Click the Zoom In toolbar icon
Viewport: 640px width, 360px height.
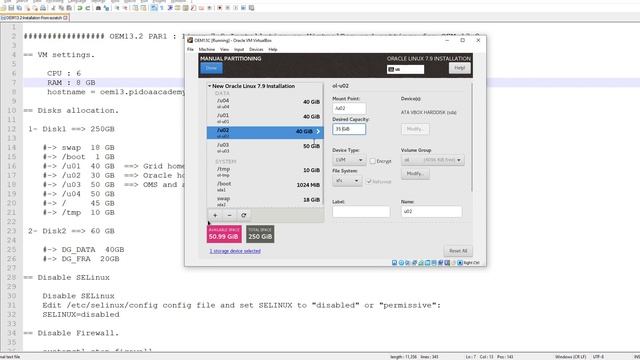117,8
